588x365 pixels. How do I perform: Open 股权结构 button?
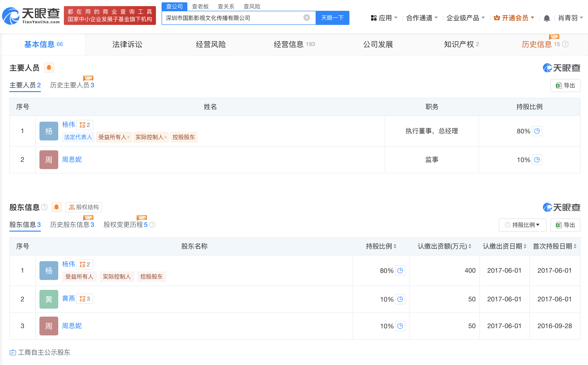click(x=84, y=207)
